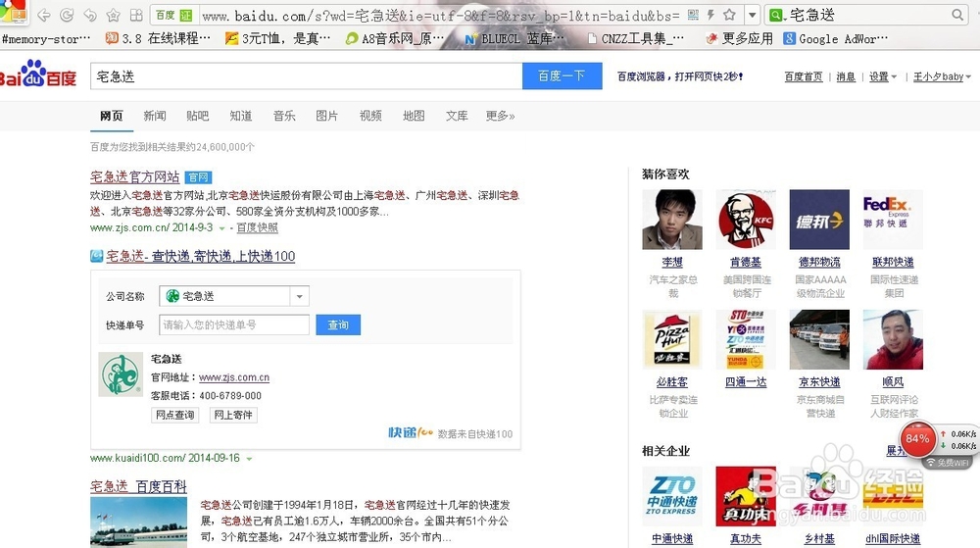Open 3元T恤 bookmark
Image resolution: width=980 pixels, height=548 pixels.
pyautogui.click(x=278, y=39)
